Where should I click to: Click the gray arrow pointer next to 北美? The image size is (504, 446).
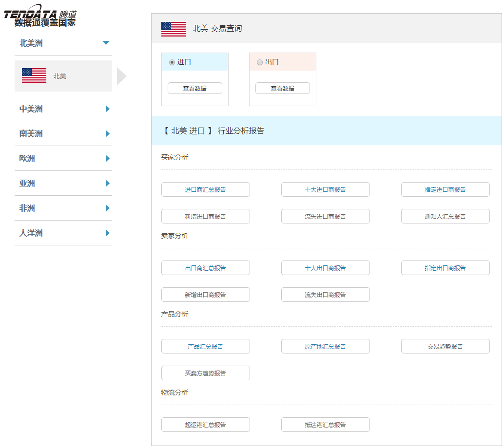click(x=122, y=75)
